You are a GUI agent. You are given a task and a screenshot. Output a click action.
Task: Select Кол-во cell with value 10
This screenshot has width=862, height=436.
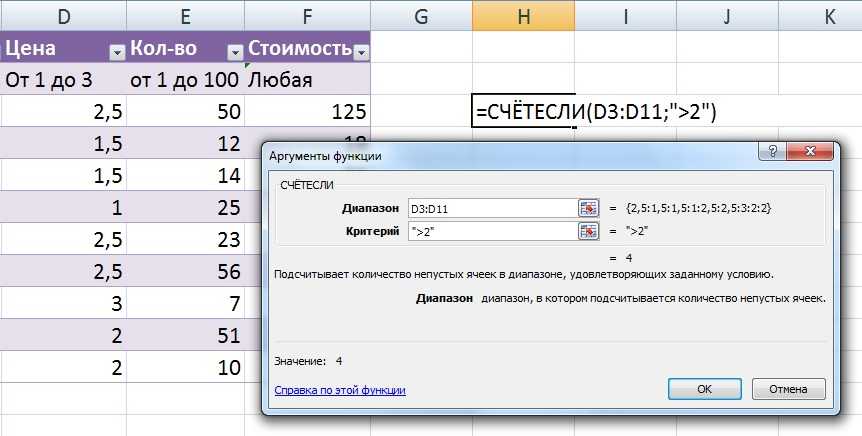coord(185,366)
